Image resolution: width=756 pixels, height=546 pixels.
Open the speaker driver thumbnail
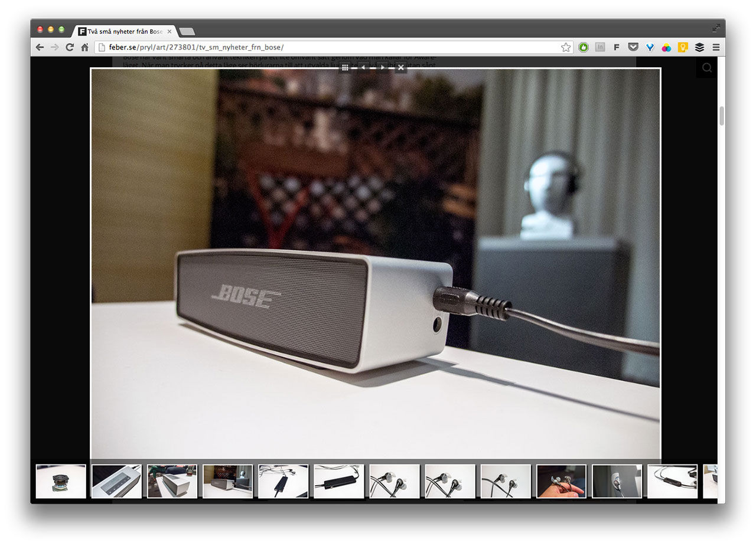tap(61, 481)
